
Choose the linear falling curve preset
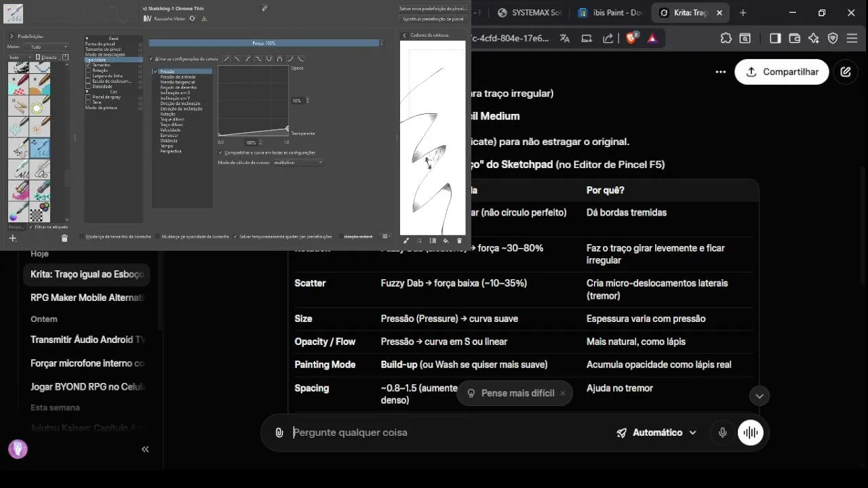point(237,59)
